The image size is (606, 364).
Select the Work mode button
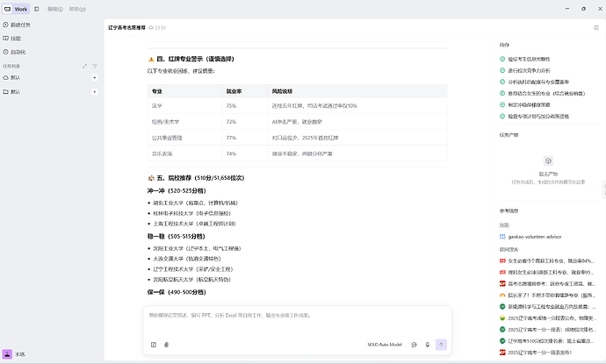click(x=16, y=9)
